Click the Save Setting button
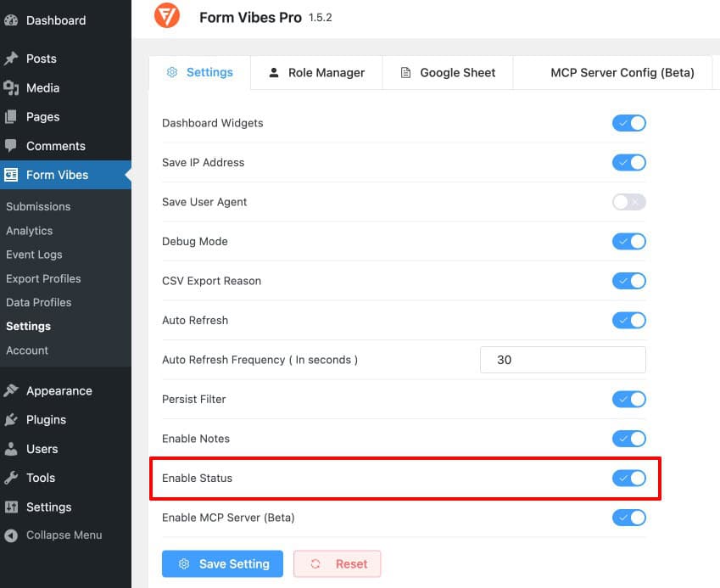The image size is (720, 588). (x=222, y=563)
